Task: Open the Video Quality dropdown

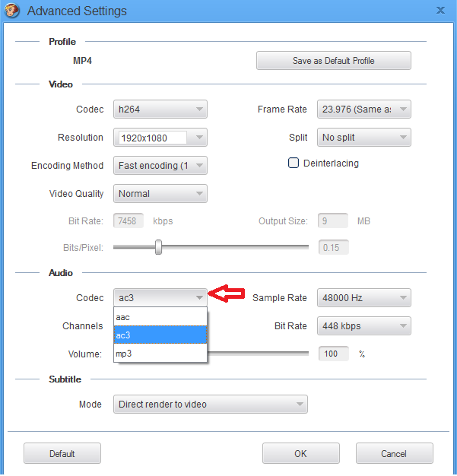Action: (160, 193)
